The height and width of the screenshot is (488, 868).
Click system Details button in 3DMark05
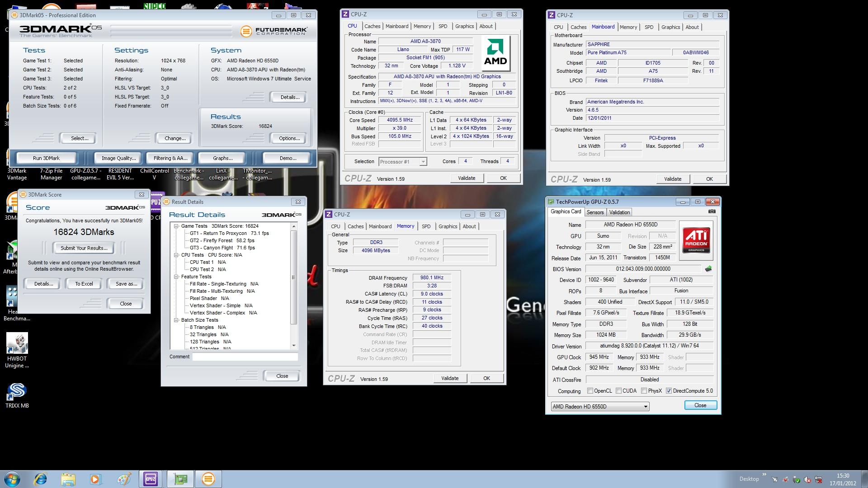pos(290,97)
